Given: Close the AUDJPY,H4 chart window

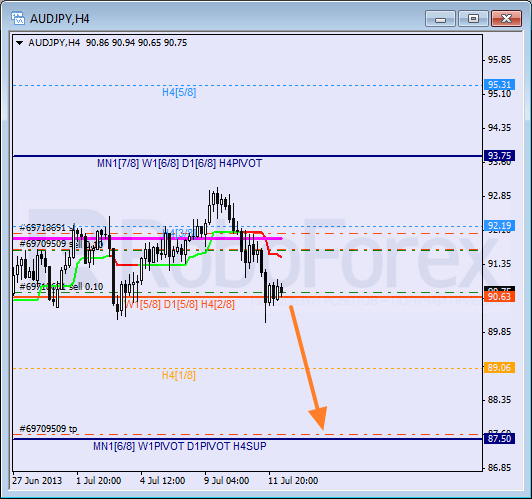Looking at the screenshot, I should click(x=506, y=18).
